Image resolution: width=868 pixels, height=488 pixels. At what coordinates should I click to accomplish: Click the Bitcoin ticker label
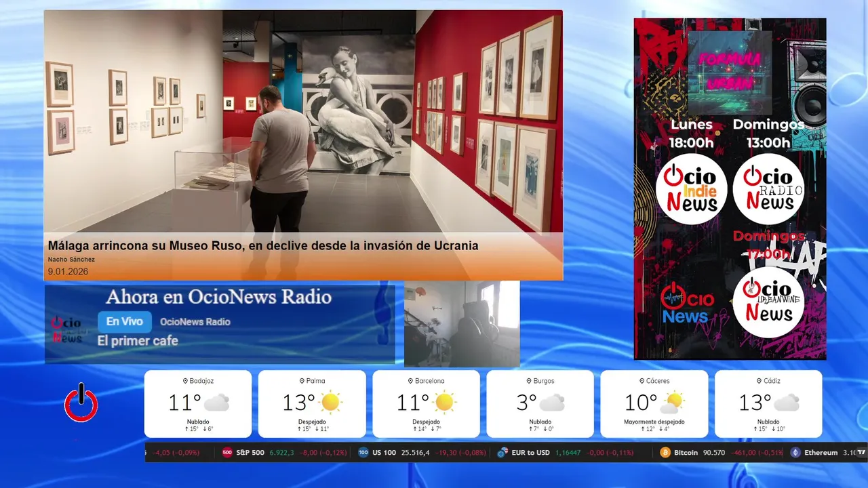686,452
